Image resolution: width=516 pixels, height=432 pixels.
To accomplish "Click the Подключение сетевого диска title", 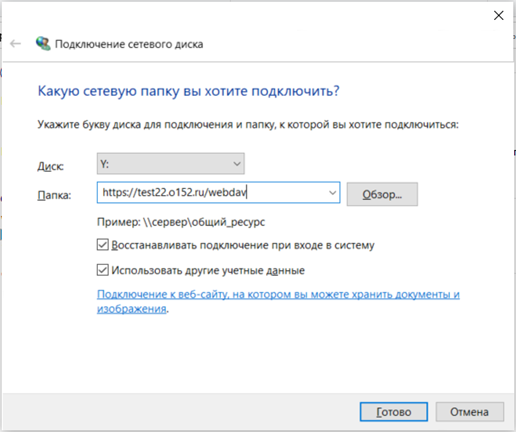I will (x=129, y=44).
